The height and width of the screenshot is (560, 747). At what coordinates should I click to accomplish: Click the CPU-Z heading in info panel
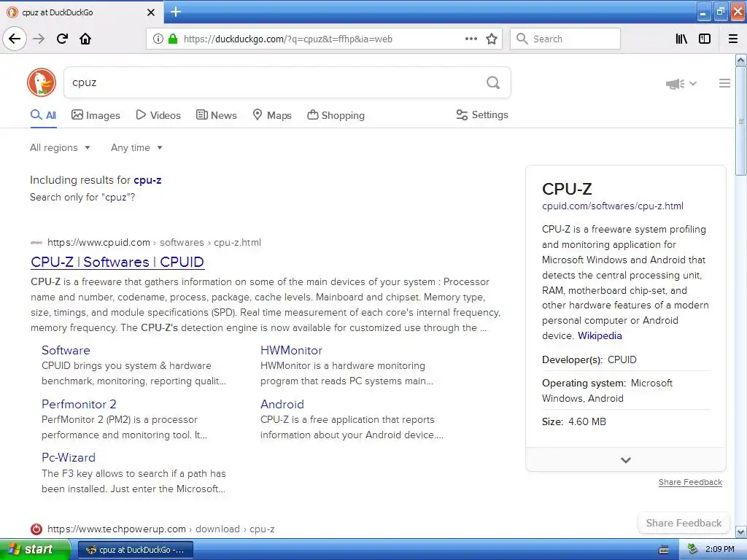(x=567, y=189)
